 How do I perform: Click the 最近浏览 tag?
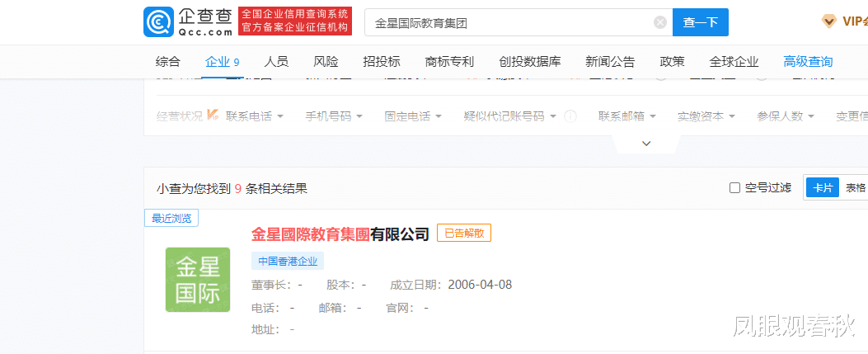[171, 219]
